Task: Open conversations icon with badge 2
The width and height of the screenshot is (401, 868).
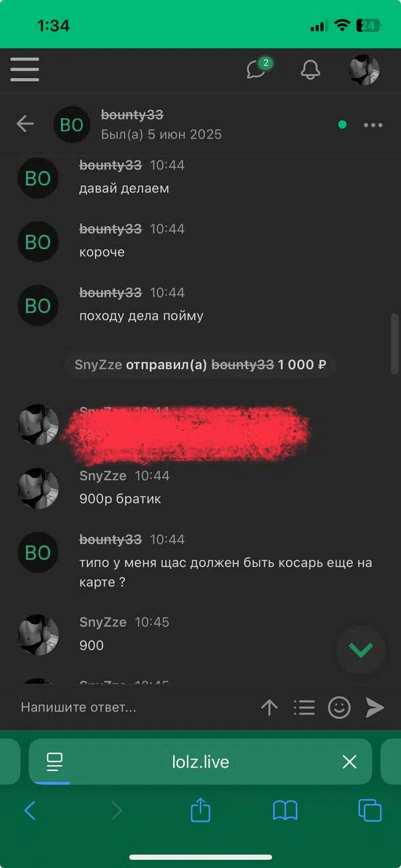Action: point(258,68)
